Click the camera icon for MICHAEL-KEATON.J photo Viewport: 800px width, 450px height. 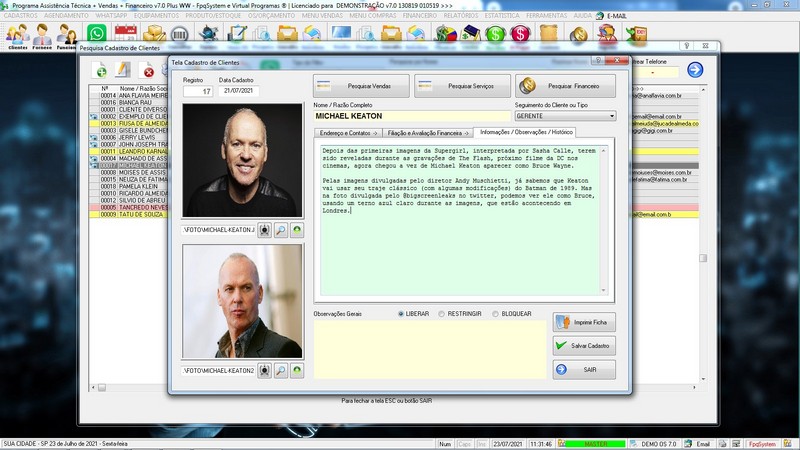264,230
